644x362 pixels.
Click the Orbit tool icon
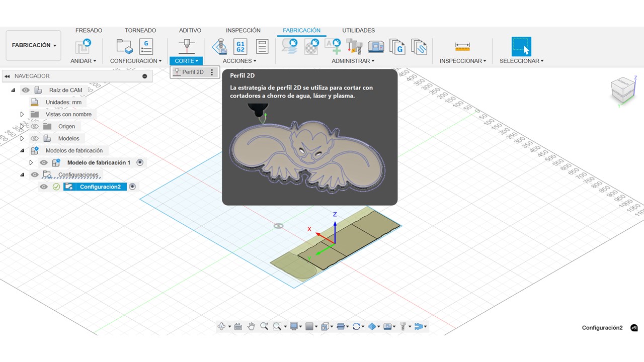click(x=221, y=326)
